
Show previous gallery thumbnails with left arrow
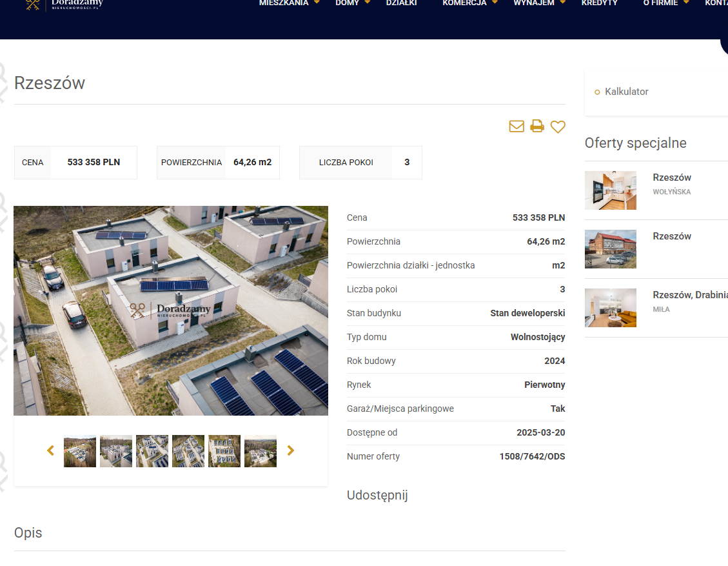(51, 450)
